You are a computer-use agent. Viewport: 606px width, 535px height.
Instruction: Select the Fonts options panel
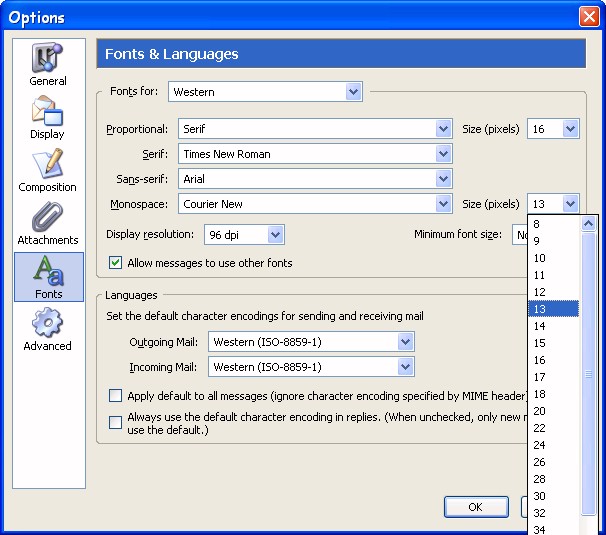tap(49, 277)
